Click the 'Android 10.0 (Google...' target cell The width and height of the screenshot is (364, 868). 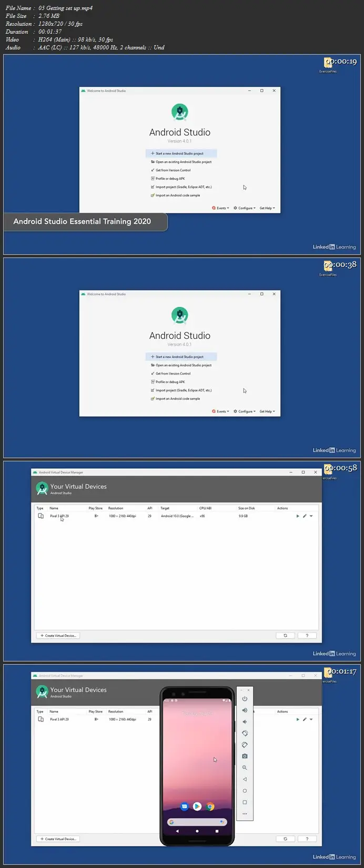177,516
